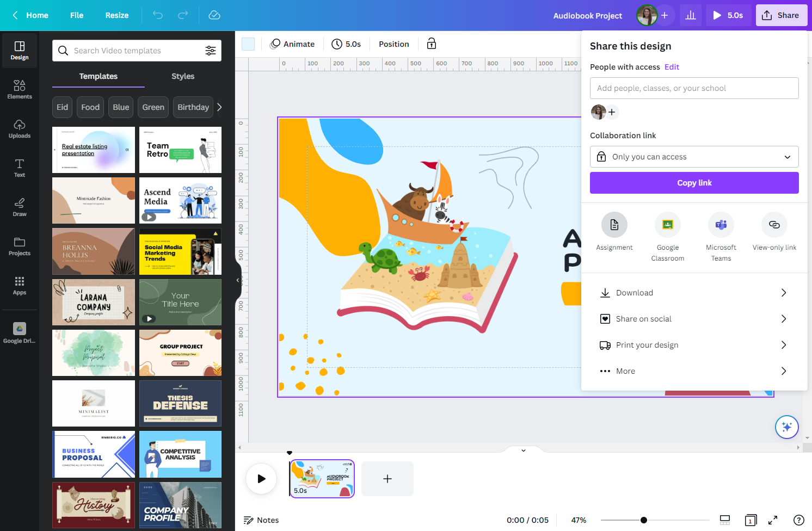
Task: Expand Print your design options
Action: point(694,345)
